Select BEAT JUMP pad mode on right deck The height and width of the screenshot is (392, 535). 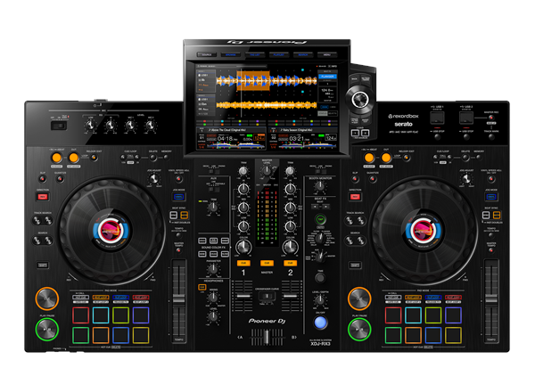click(x=453, y=298)
